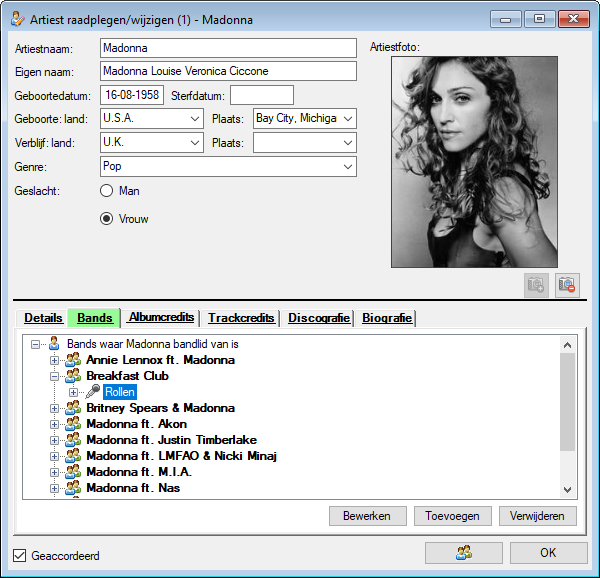The width and height of the screenshot is (600, 578).
Task: Click the Verwijderen button
Action: point(537,516)
